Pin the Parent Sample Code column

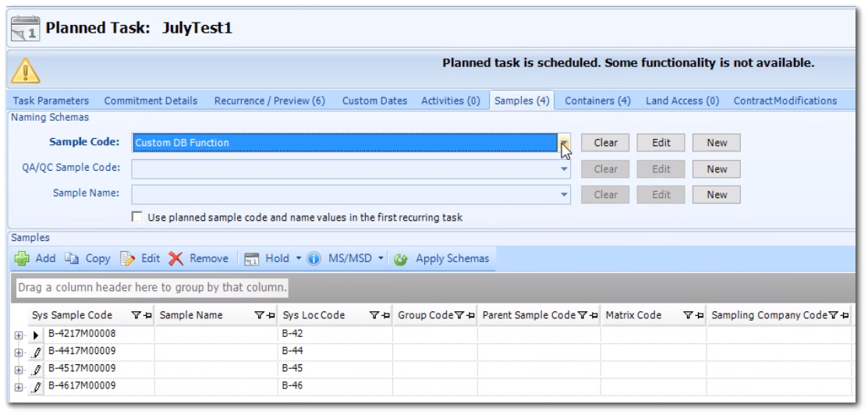(x=593, y=315)
